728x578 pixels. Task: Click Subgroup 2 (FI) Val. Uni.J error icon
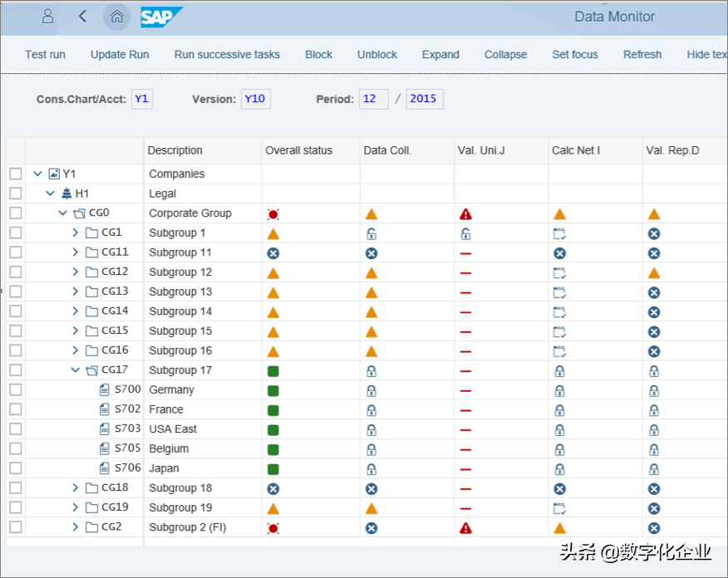[x=465, y=527]
